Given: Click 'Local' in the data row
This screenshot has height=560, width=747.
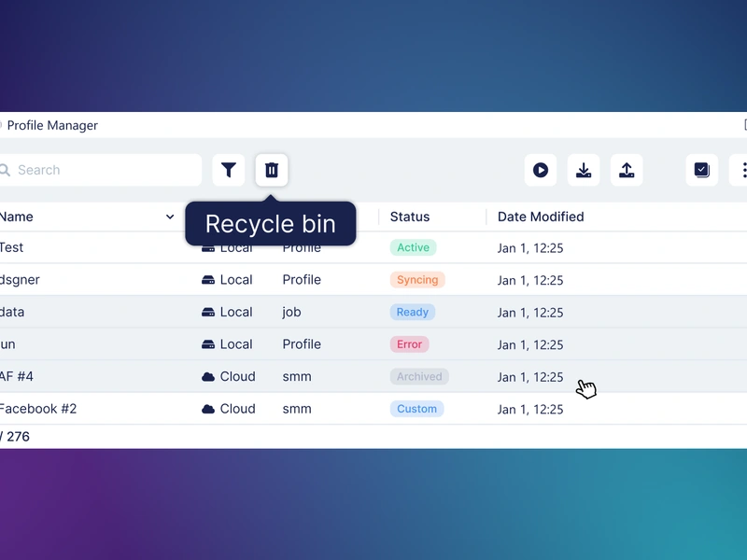Looking at the screenshot, I should coord(236,312).
